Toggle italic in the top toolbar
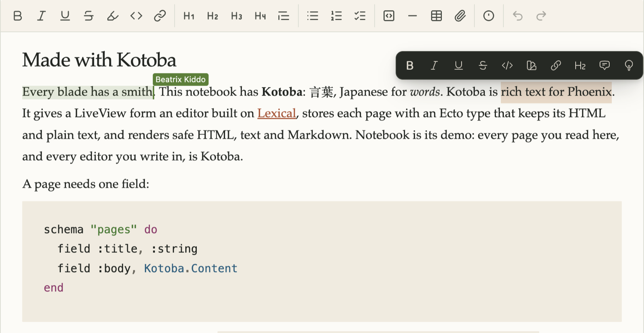644x333 pixels. (41, 16)
